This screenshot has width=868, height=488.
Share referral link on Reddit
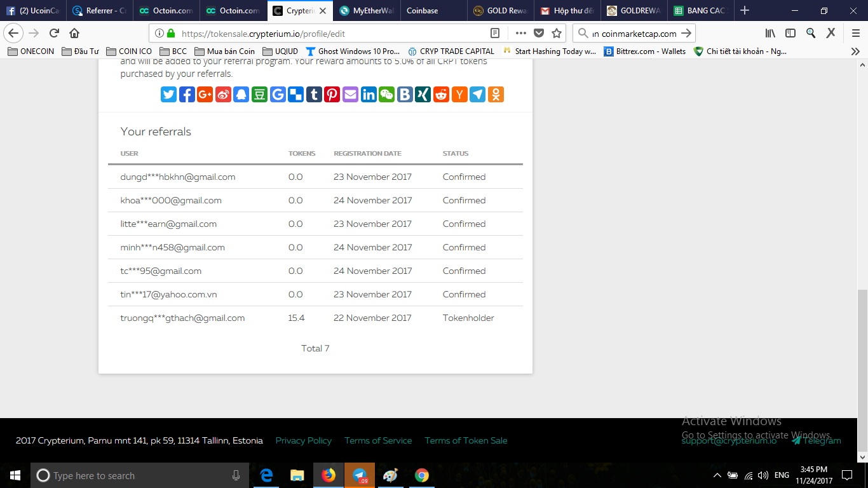[441, 95]
